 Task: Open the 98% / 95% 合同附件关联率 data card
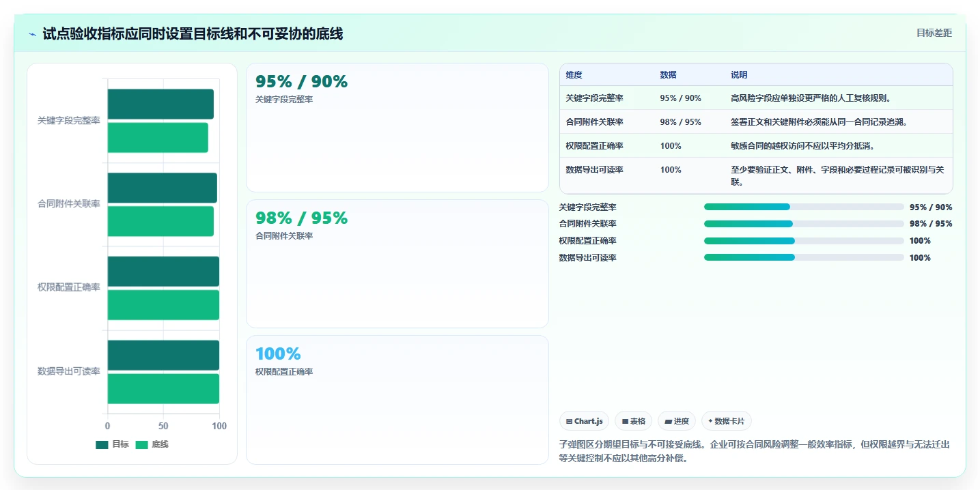[x=397, y=263]
